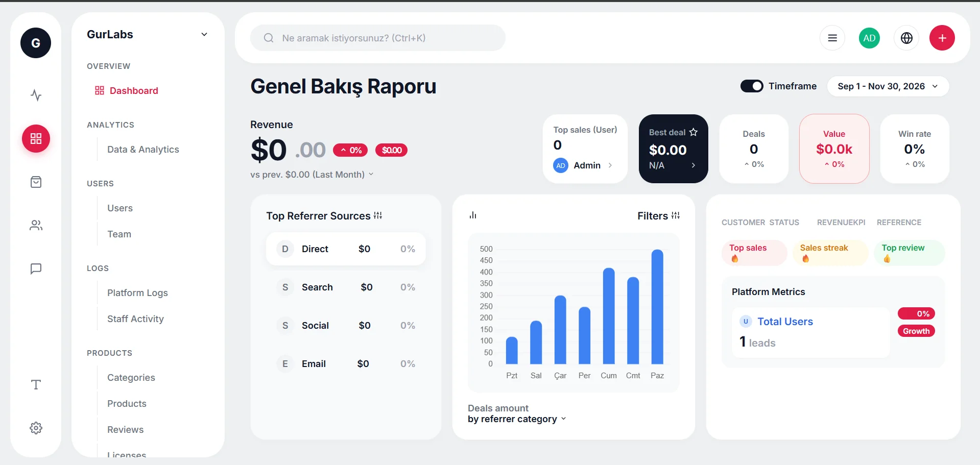This screenshot has height=465, width=980.
Task: Click the globe language icon
Action: click(x=906, y=38)
